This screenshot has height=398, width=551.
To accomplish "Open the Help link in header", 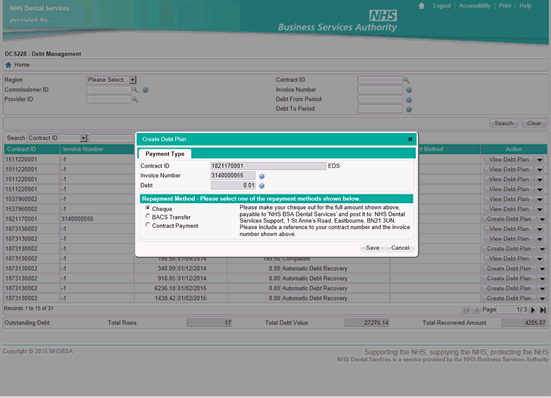I will pyautogui.click(x=525, y=6).
